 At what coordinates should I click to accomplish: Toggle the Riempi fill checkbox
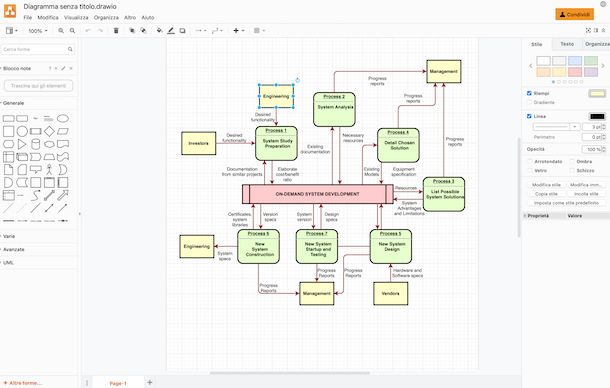[529, 93]
